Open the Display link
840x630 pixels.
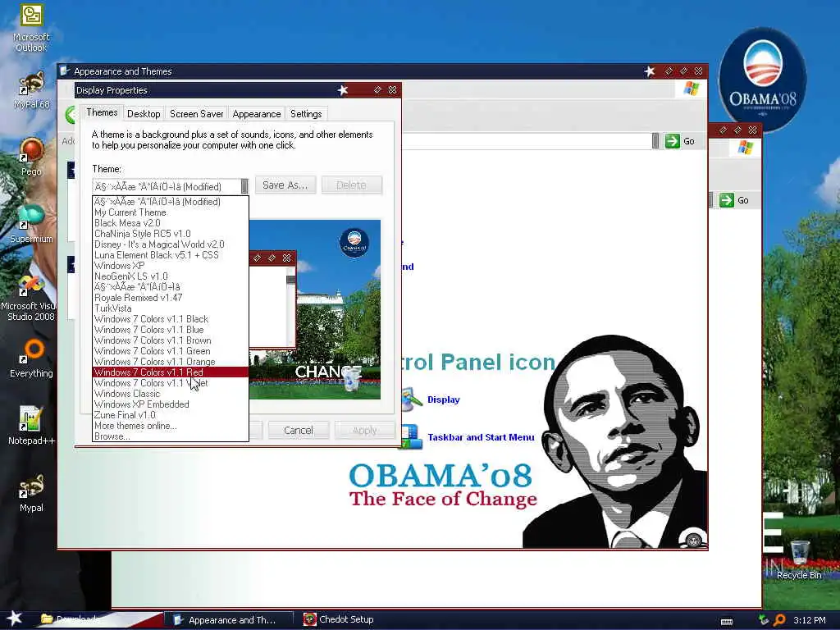[444, 399]
